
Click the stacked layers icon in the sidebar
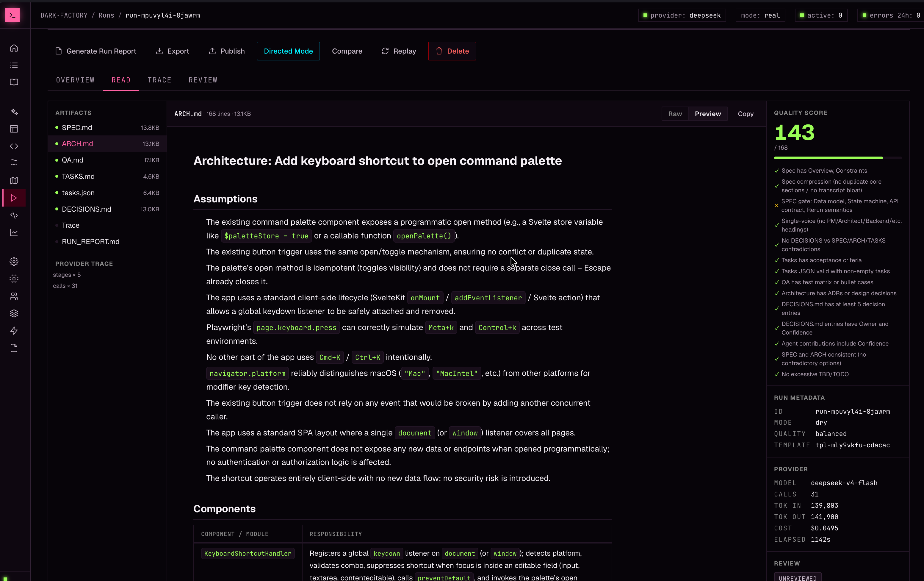tap(14, 313)
